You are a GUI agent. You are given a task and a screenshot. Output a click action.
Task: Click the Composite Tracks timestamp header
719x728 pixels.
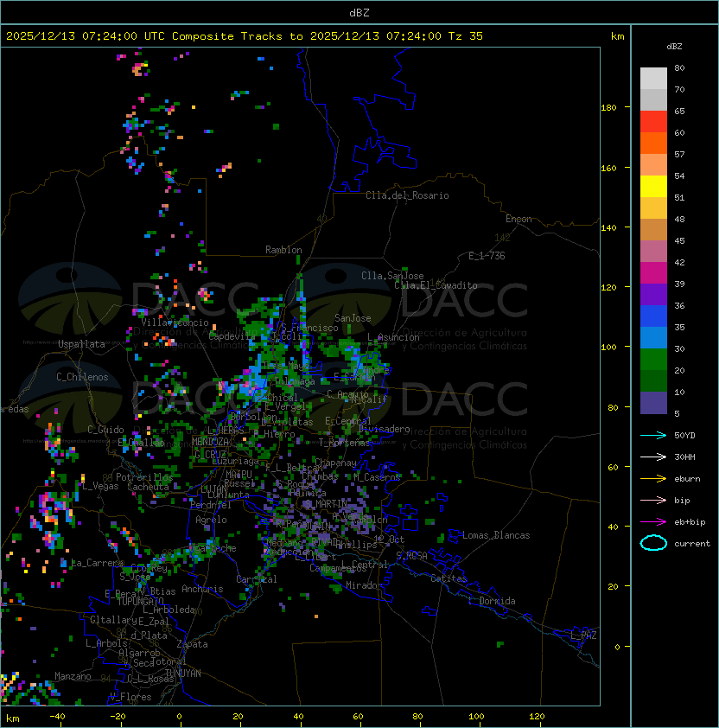[x=245, y=36]
